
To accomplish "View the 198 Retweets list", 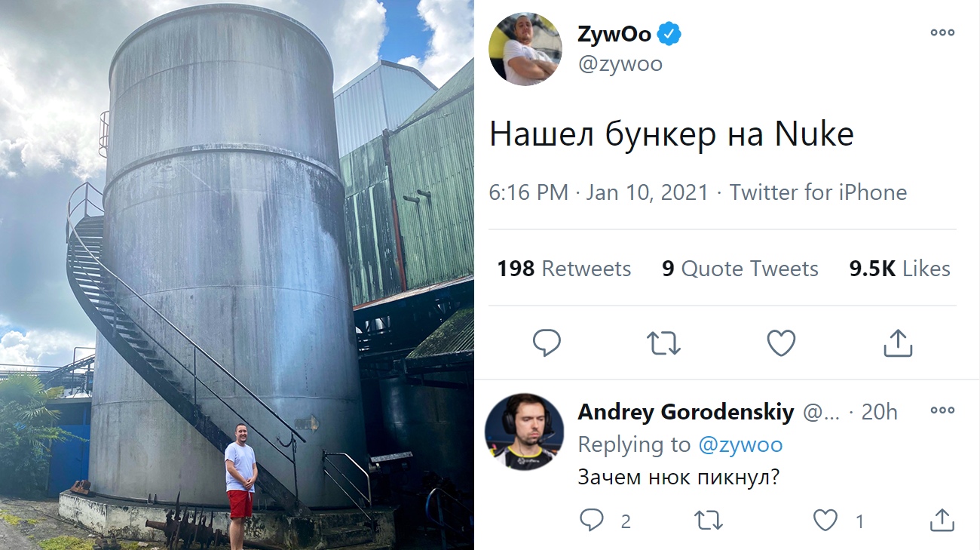I will [x=564, y=269].
